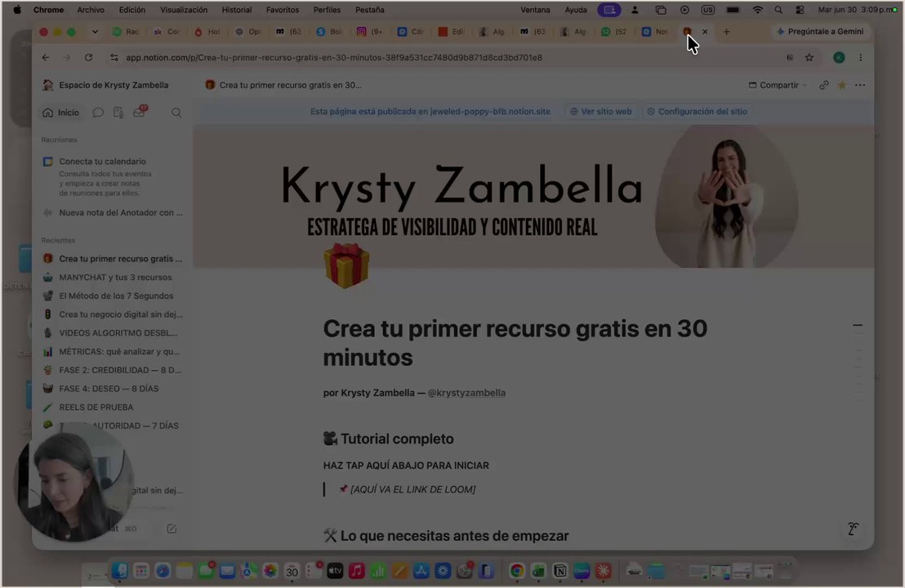Image resolution: width=905 pixels, height=588 pixels.
Task: Copy page link with the chain icon
Action: point(823,85)
